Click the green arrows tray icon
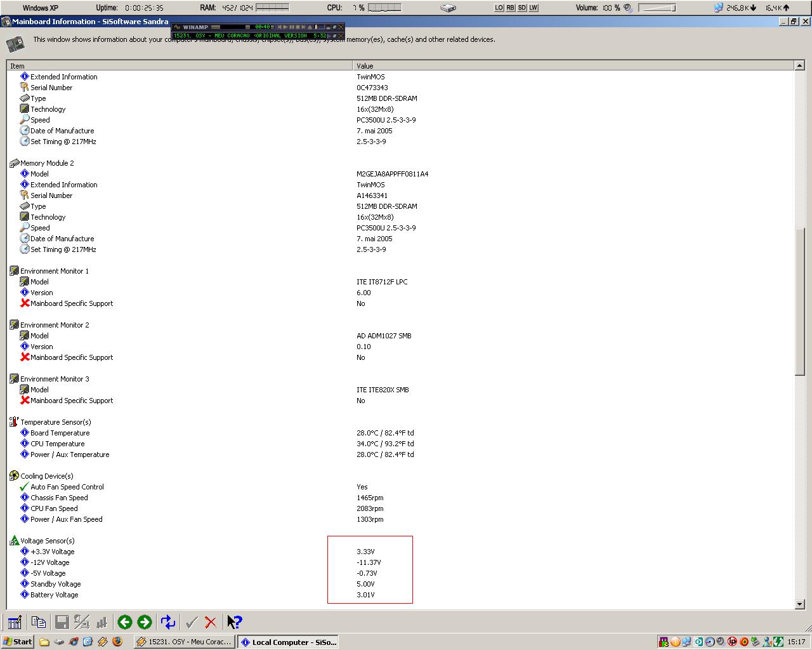Screen dimensions: 812x650 778,642
